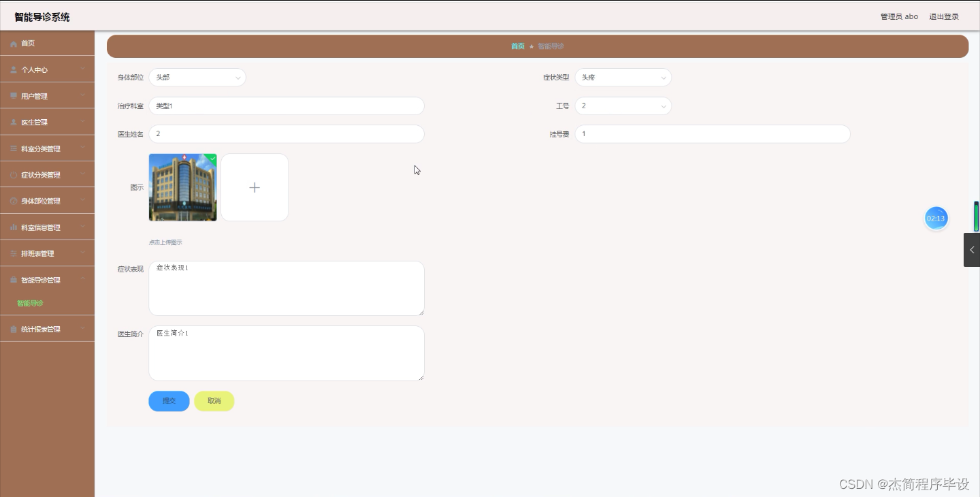Open the 身体部位 dropdown showing 头部
980x497 pixels.
[197, 77]
